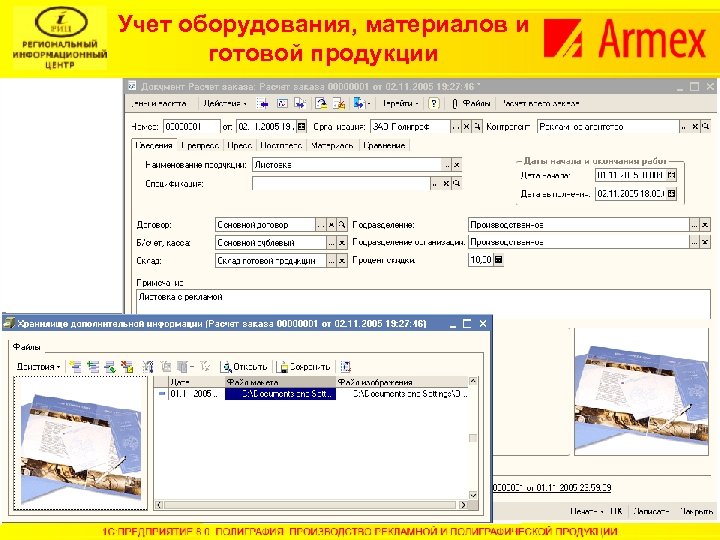
Task: Click the Номер input field
Action: (x=191, y=126)
